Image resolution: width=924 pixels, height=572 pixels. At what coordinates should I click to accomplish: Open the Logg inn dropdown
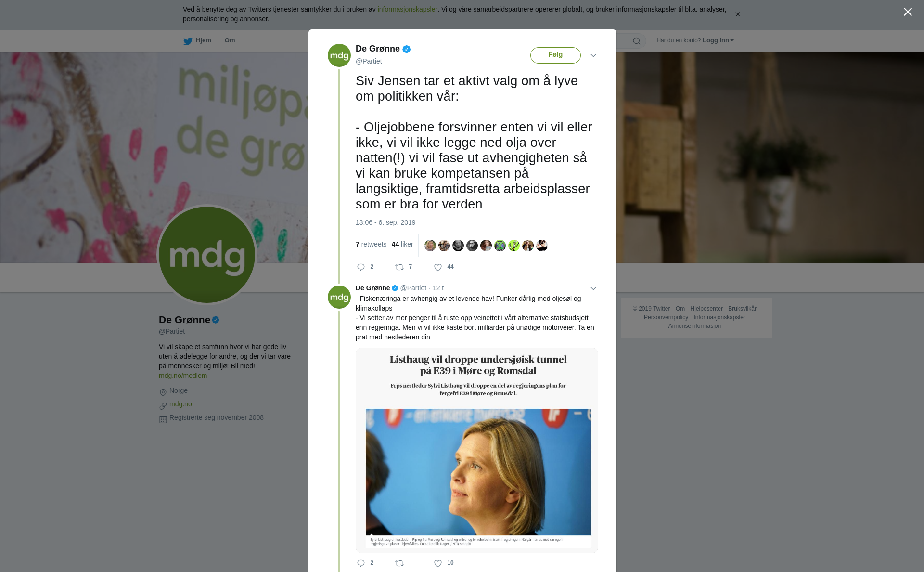tap(718, 40)
